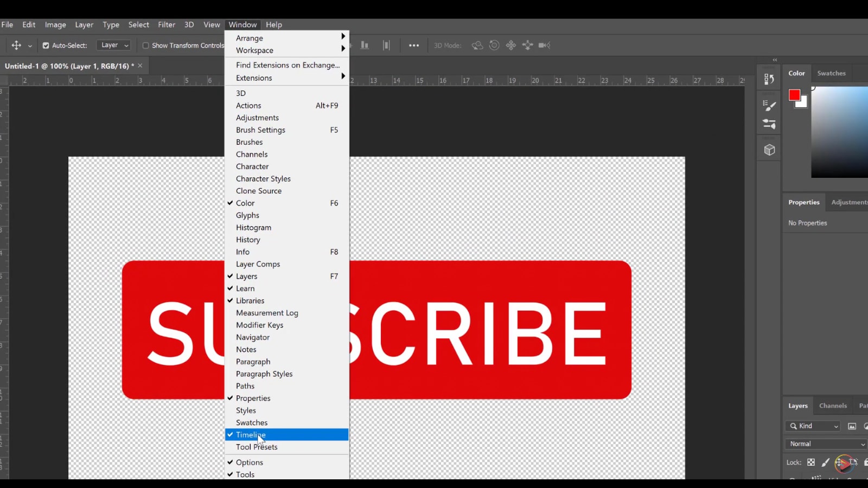Select the 3D orbit camera mode icon

tap(477, 46)
